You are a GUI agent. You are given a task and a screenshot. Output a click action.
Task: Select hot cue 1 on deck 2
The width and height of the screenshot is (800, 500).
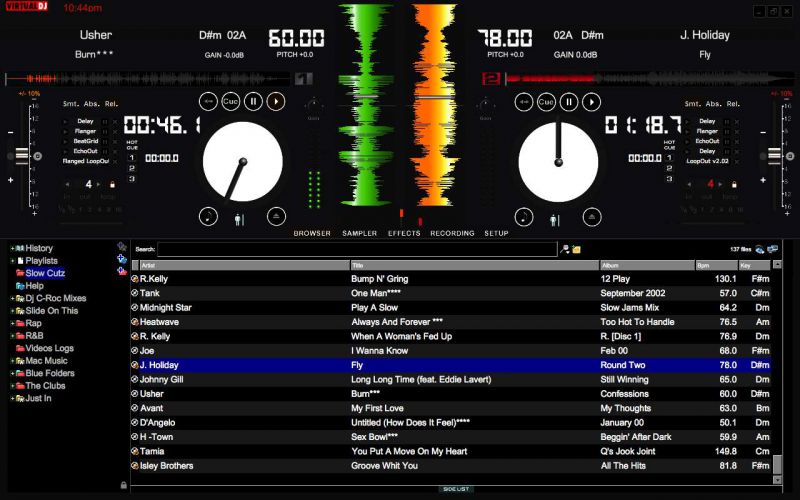(669, 158)
